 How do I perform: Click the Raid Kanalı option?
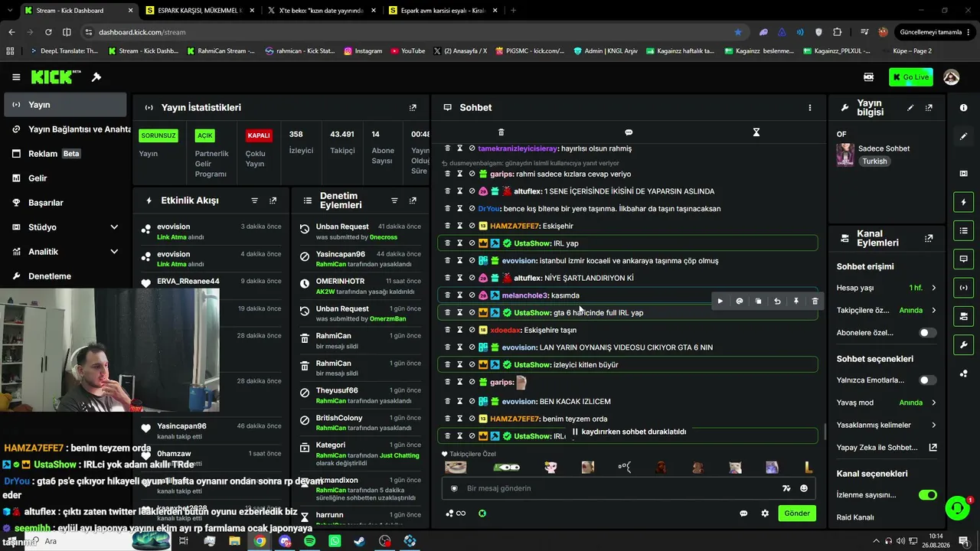pos(855,517)
